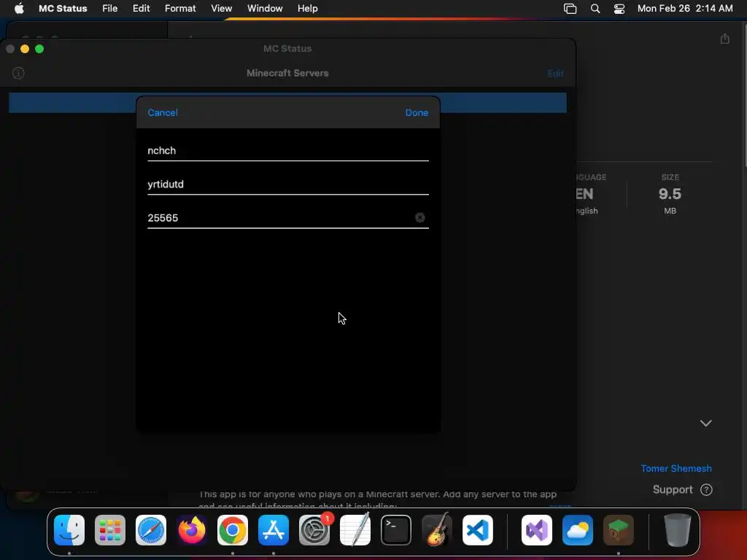Open the View menu
The width and height of the screenshot is (747, 560).
pyautogui.click(x=222, y=9)
